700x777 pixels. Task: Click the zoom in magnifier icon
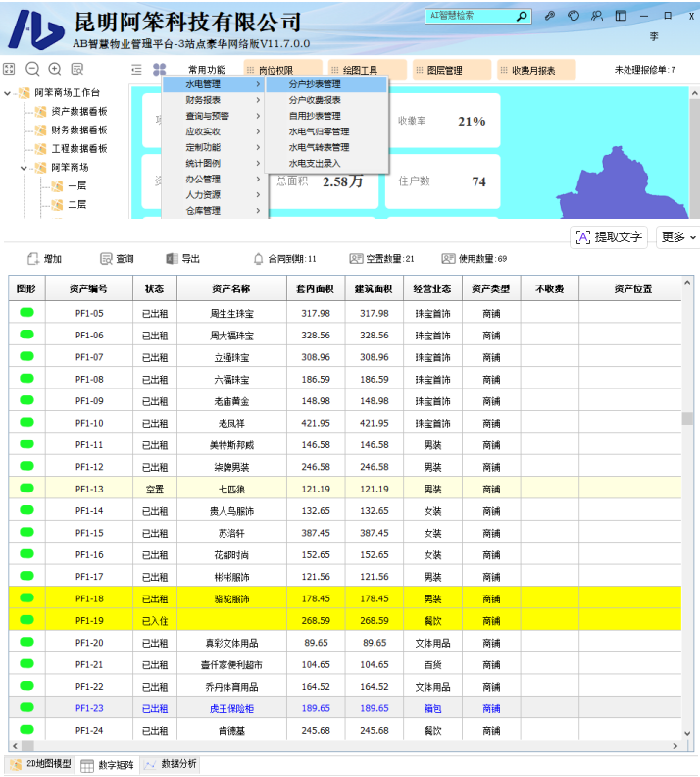(x=55, y=69)
